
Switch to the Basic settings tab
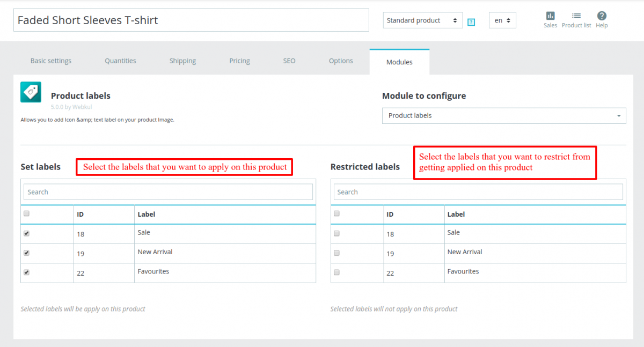point(51,61)
